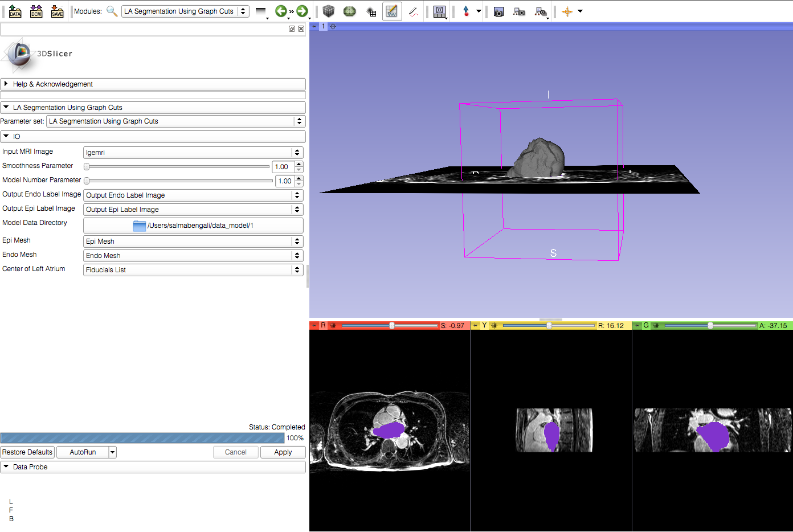Viewport: 793px width, 532px height.
Task: Toggle the crosshair icon in toolbar
Action: pyautogui.click(x=567, y=11)
